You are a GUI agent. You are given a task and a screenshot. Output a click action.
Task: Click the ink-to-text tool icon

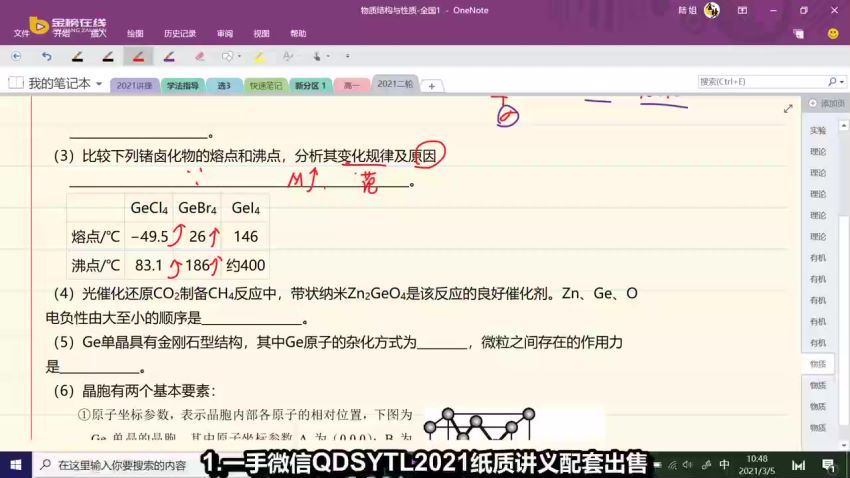tap(288, 56)
